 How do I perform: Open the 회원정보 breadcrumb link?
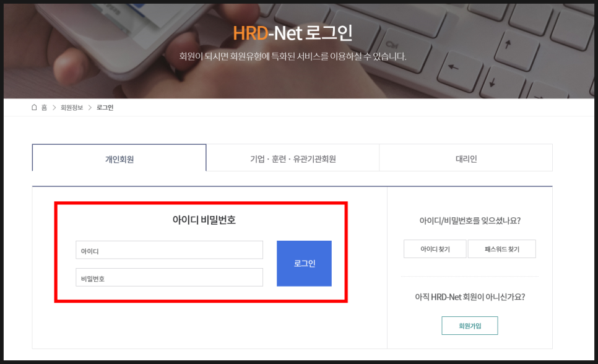(x=72, y=108)
